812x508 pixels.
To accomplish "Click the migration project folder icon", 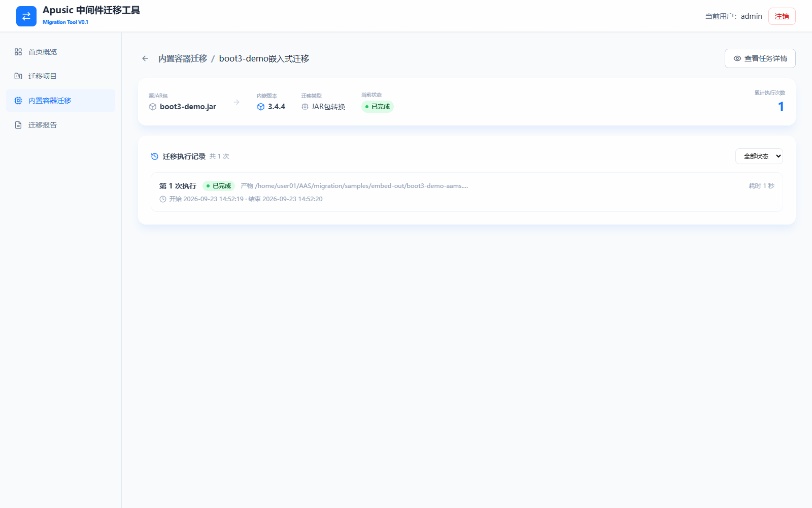I will coord(18,76).
